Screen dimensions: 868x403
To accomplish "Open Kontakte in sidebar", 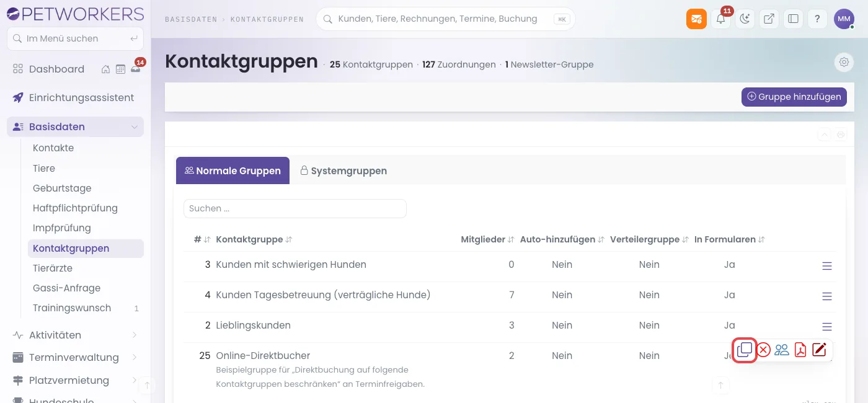I will tap(86, 148).
